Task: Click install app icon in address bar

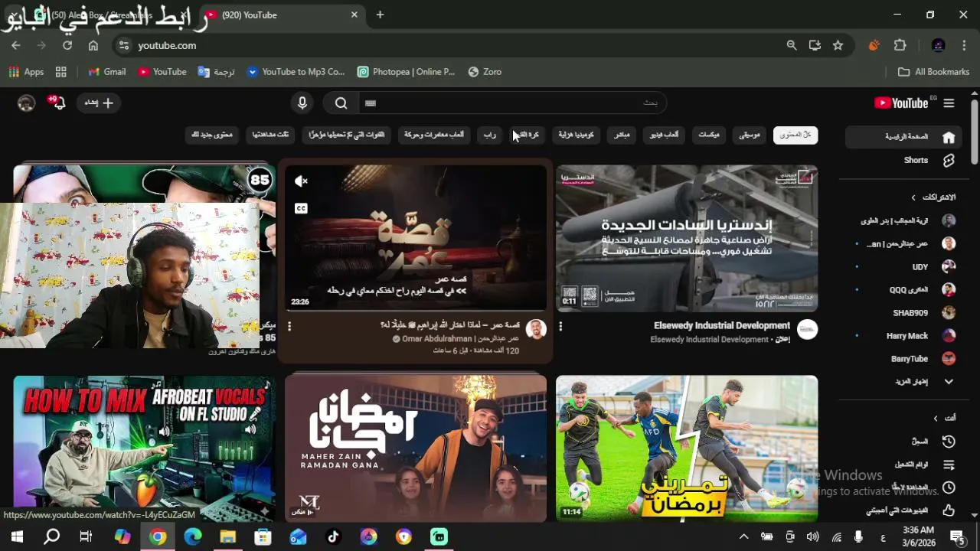Action: [x=815, y=45]
